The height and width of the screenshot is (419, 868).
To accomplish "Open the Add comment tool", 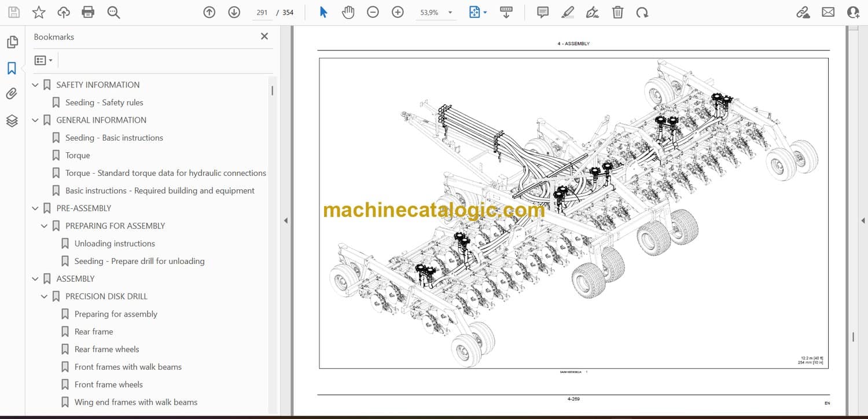I will (x=543, y=12).
